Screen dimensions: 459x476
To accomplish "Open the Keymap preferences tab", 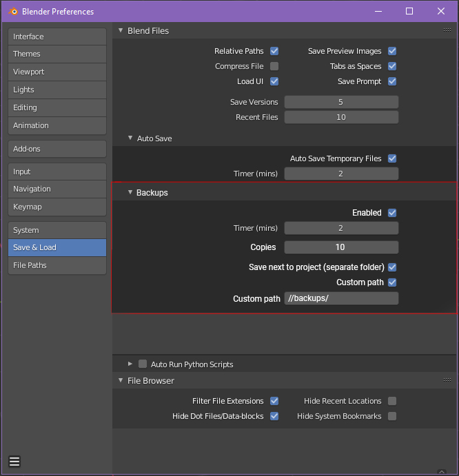I will coord(57,207).
